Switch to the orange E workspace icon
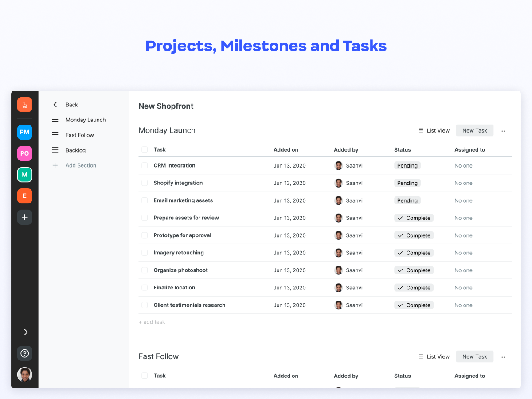532x399 pixels. tap(25, 196)
